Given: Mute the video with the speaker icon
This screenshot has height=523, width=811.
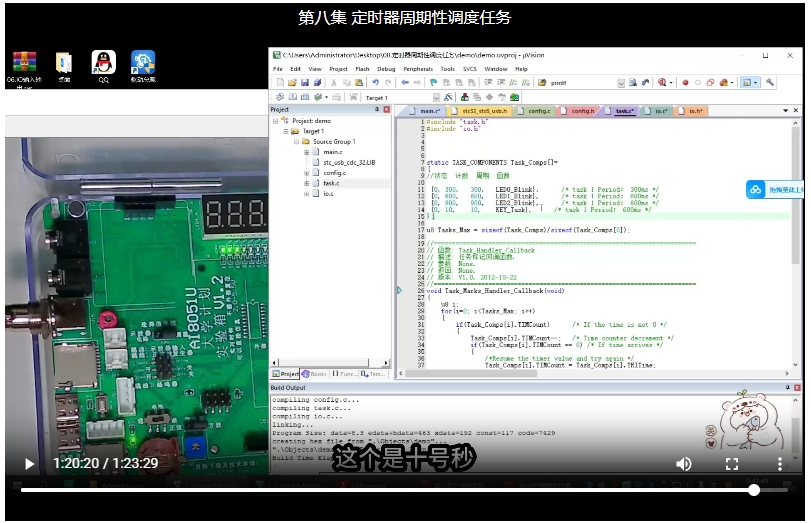Looking at the screenshot, I should [684, 464].
